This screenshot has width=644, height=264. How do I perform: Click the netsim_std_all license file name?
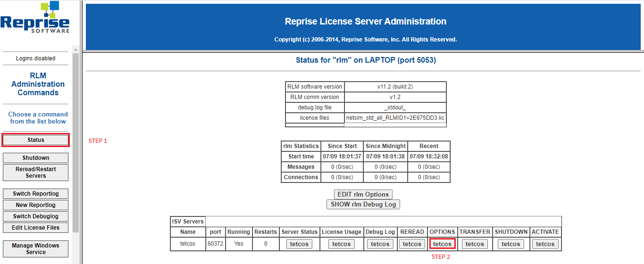(395, 118)
